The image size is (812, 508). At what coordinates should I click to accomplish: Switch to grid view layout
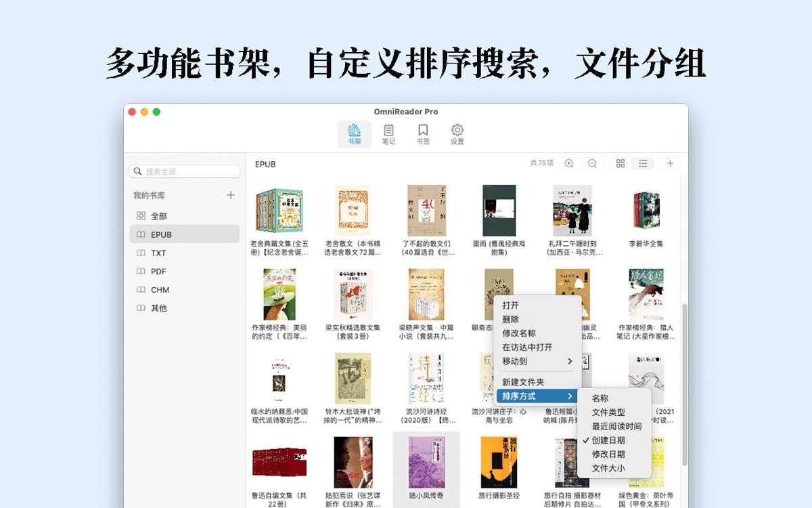(620, 163)
